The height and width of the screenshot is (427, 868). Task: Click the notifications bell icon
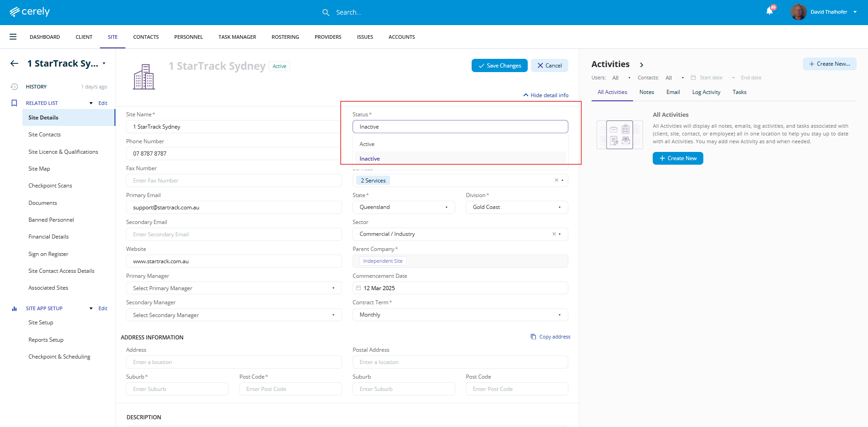(769, 11)
